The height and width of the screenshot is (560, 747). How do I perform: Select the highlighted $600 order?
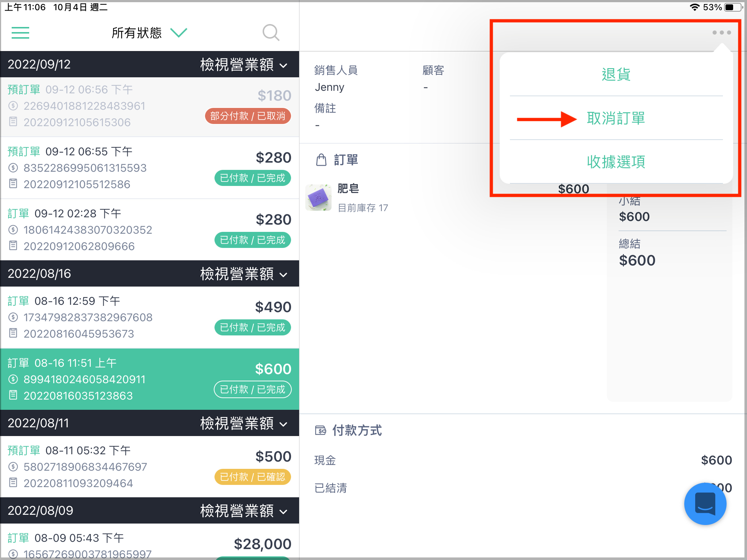[150, 379]
